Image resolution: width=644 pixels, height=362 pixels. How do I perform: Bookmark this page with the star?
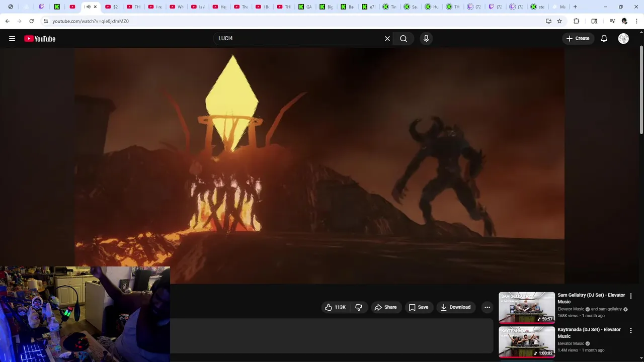[559, 21]
